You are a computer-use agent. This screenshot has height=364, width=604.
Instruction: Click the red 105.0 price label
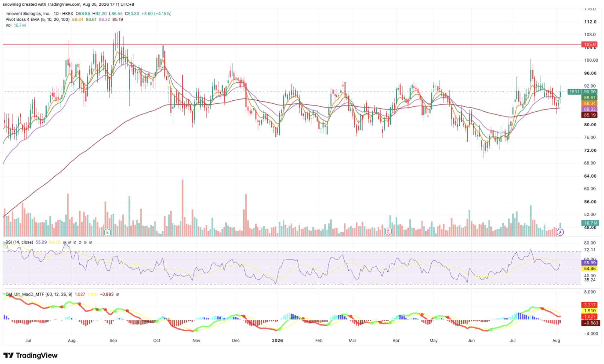click(590, 44)
